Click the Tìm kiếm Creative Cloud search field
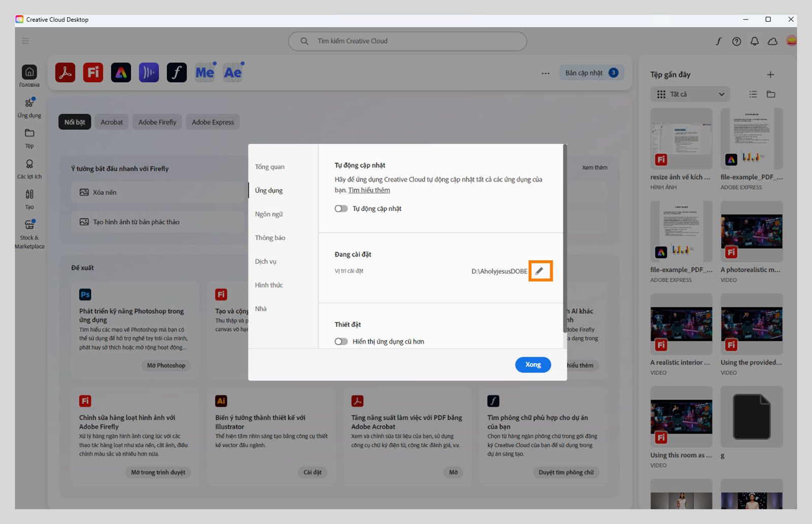 (x=408, y=41)
